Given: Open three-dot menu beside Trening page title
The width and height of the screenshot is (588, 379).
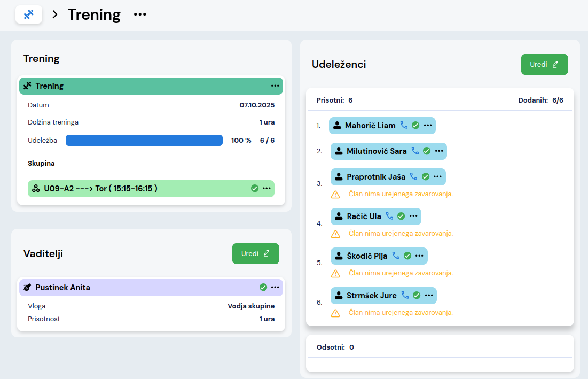Looking at the screenshot, I should click(140, 14).
